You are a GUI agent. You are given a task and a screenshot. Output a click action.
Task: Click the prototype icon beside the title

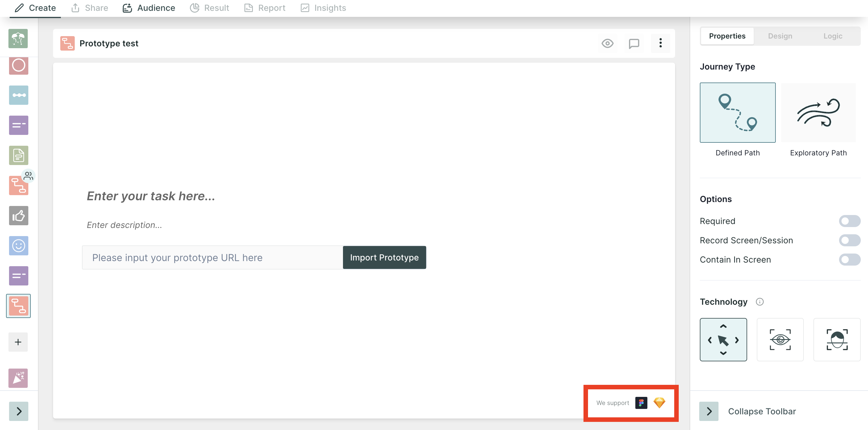[68, 43]
